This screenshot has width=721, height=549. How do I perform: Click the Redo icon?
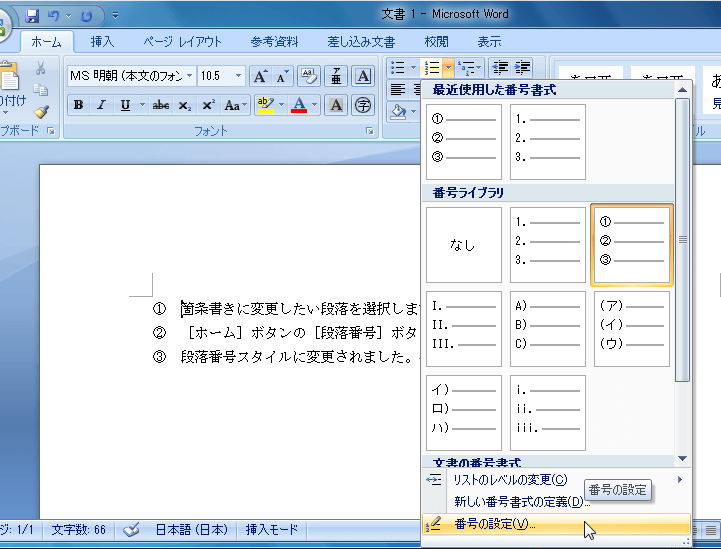[86, 16]
